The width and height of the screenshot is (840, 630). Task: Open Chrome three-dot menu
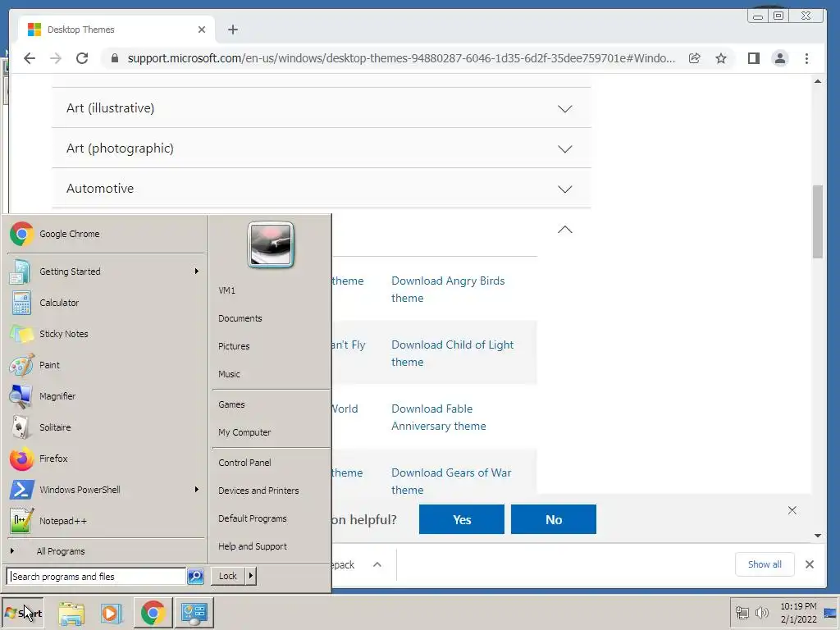coord(807,58)
